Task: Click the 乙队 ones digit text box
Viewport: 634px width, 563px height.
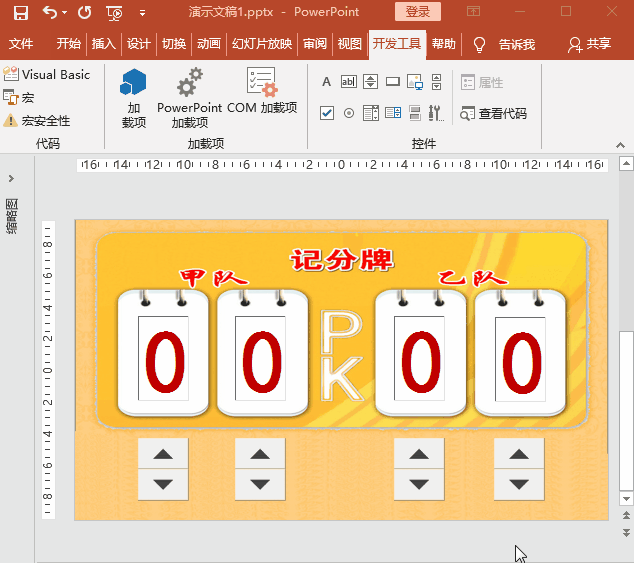Action: coord(520,359)
